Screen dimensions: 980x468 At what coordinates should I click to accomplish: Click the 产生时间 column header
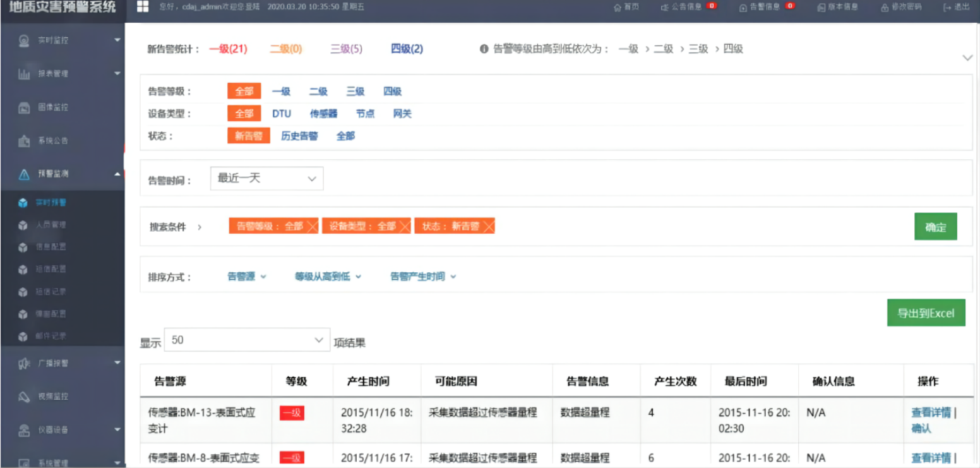368,381
